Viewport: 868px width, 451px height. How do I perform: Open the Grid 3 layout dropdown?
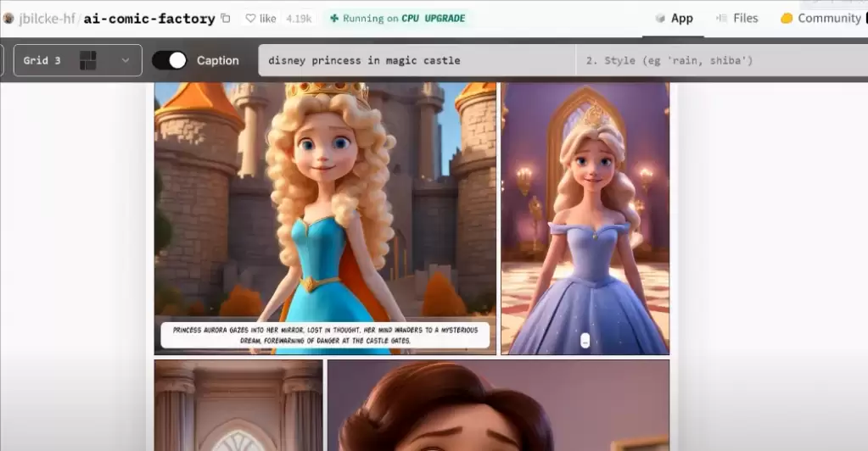pyautogui.click(x=77, y=60)
